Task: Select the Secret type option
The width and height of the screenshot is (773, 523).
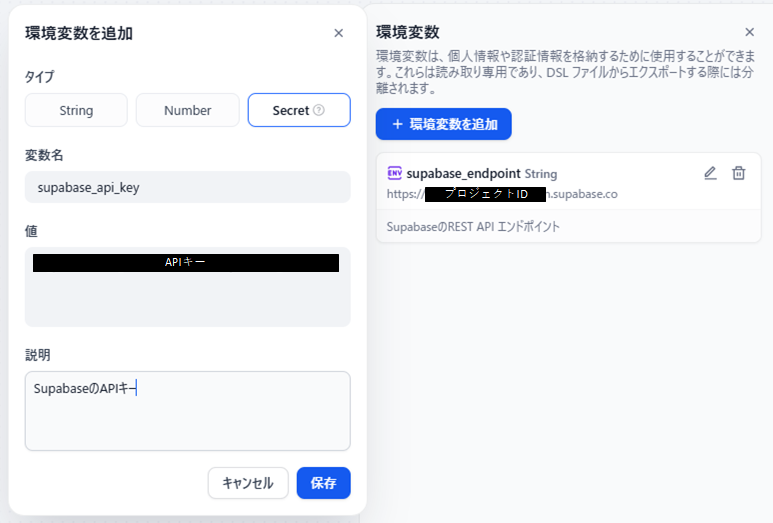Action: 291,110
